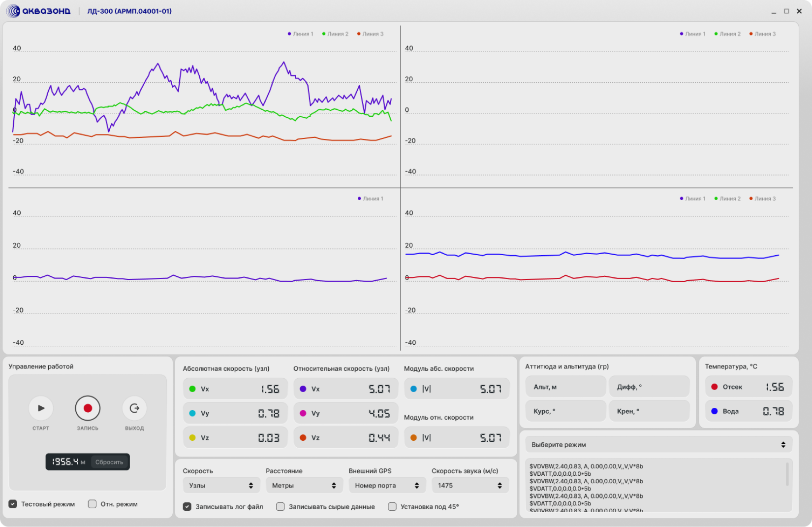Toggle Линия 3 legend in bottom-right chart
Image resolution: width=812 pixels, height=527 pixels.
[762, 198]
